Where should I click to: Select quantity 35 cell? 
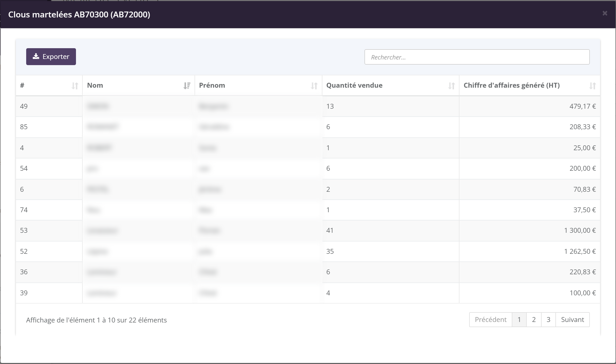pos(391,251)
